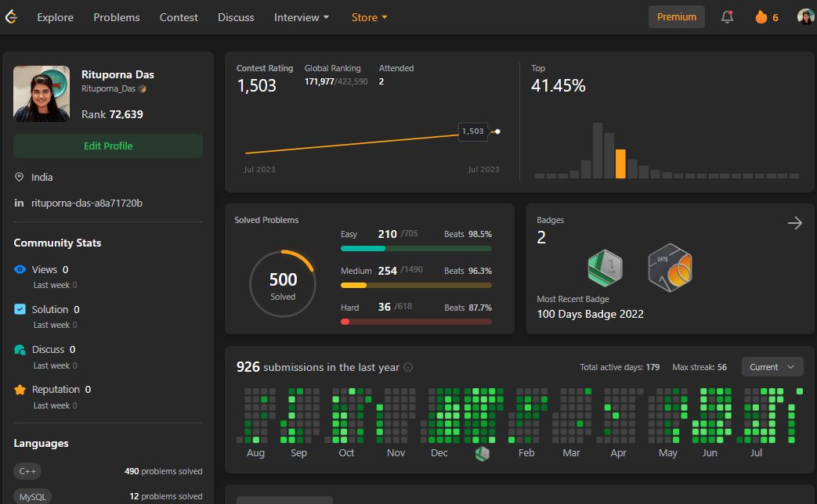Click the 500 Solved progress circle

pos(283,284)
